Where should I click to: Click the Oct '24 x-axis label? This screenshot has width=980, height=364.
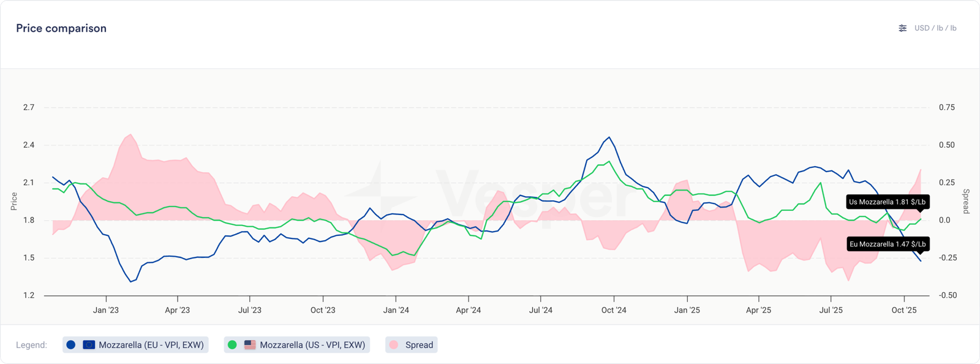(614, 310)
